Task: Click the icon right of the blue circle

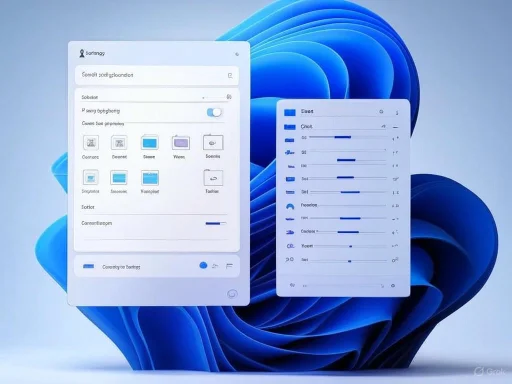Action: pyautogui.click(x=215, y=266)
